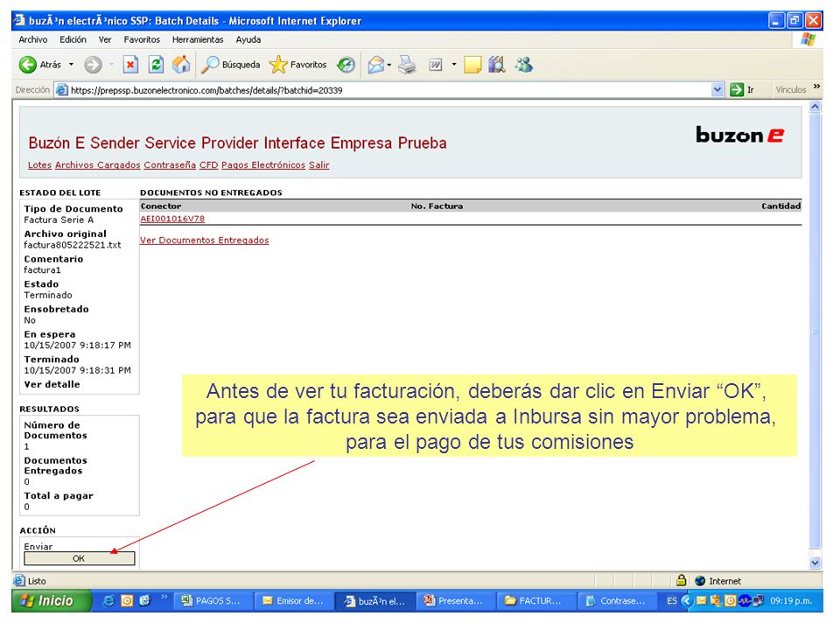This screenshot has width=840, height=630.
Task: Launch Outlook from quick launch bar
Action: pos(127,600)
